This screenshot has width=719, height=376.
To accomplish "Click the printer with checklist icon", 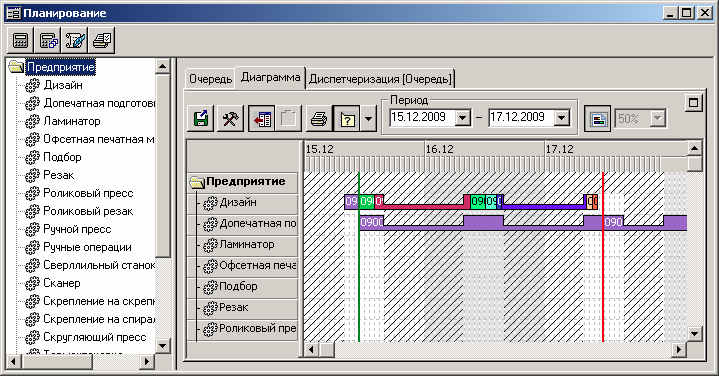I will [x=102, y=40].
